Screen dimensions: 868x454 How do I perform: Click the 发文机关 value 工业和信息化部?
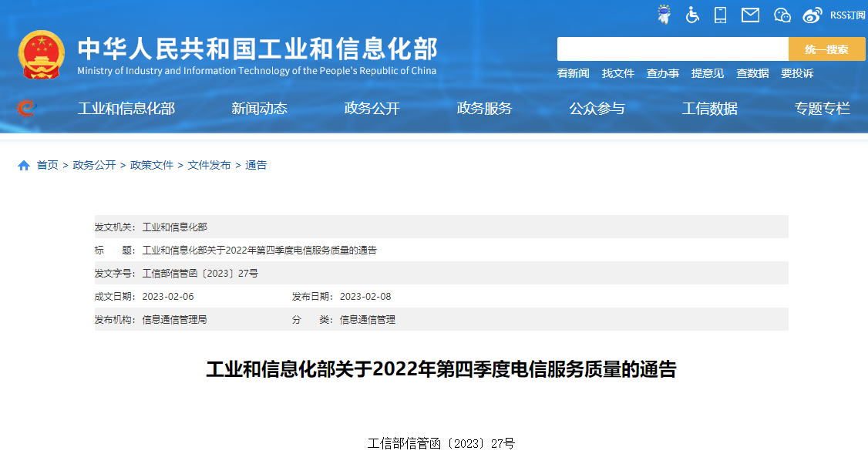(175, 227)
